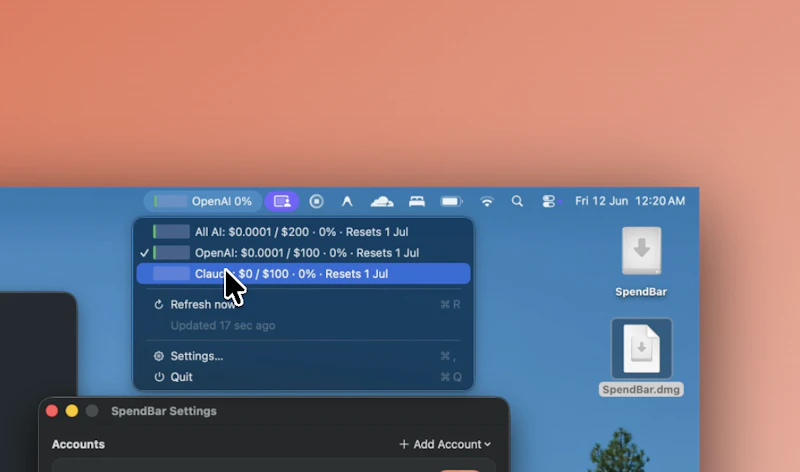Select the SpendBar mounted disk icon
800x472 pixels.
(x=641, y=251)
